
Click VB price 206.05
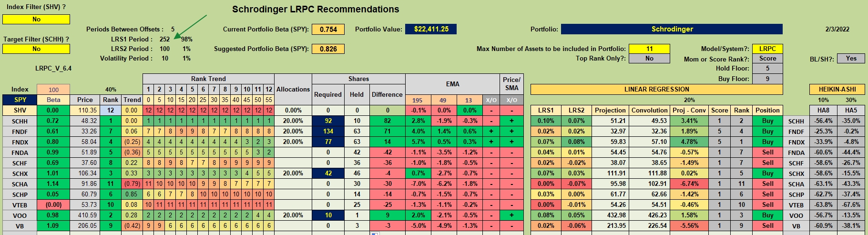coord(85,226)
